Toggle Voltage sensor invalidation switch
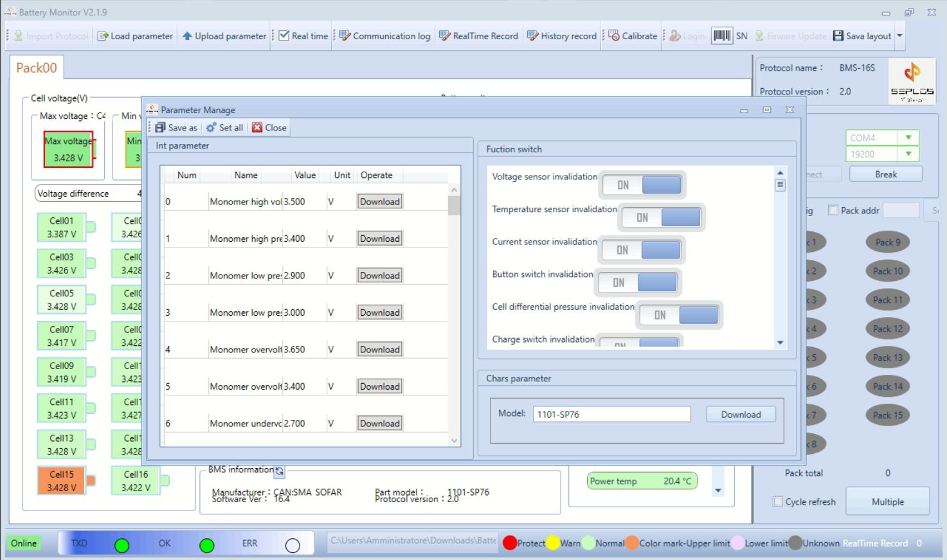This screenshot has height=560, width=947. tap(641, 185)
